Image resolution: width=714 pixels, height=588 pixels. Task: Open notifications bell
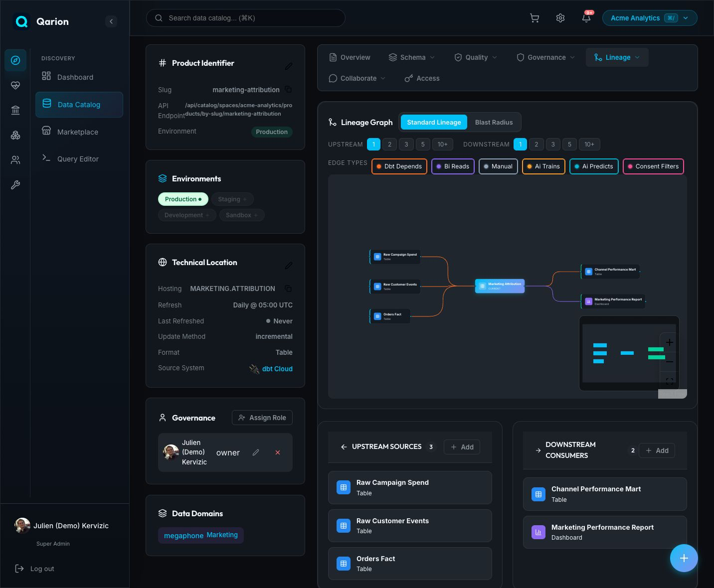(586, 18)
